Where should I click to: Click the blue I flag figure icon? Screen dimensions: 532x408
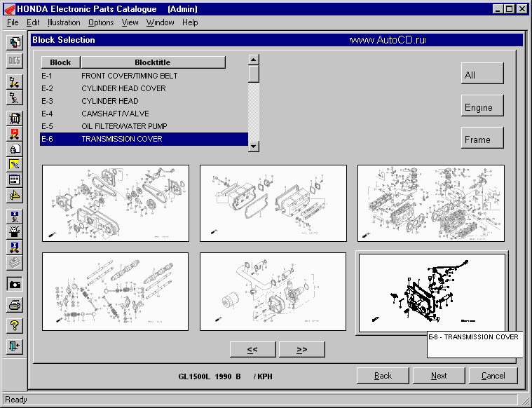(x=15, y=216)
